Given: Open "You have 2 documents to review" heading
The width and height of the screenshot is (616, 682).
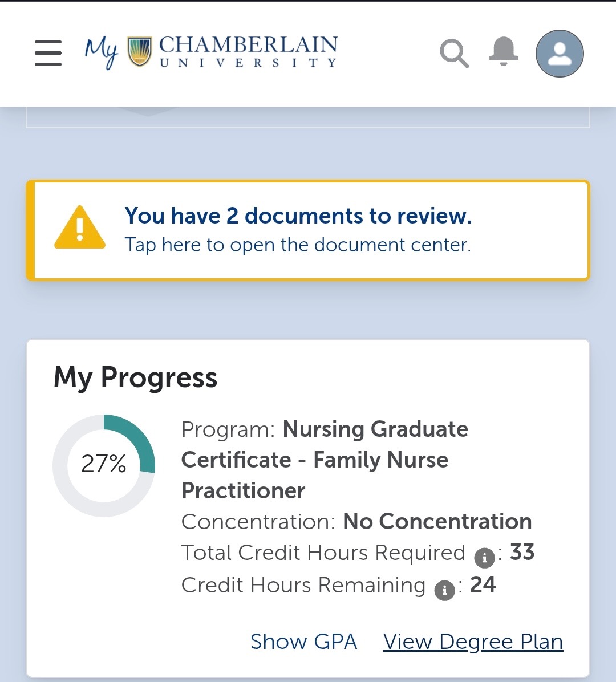Looking at the screenshot, I should click(298, 216).
